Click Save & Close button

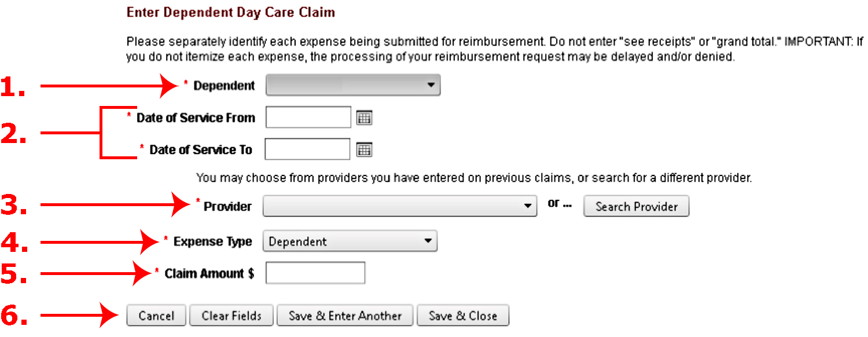pos(463,316)
